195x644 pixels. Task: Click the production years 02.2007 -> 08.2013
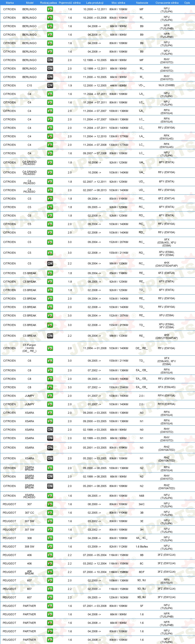coord(95,190)
